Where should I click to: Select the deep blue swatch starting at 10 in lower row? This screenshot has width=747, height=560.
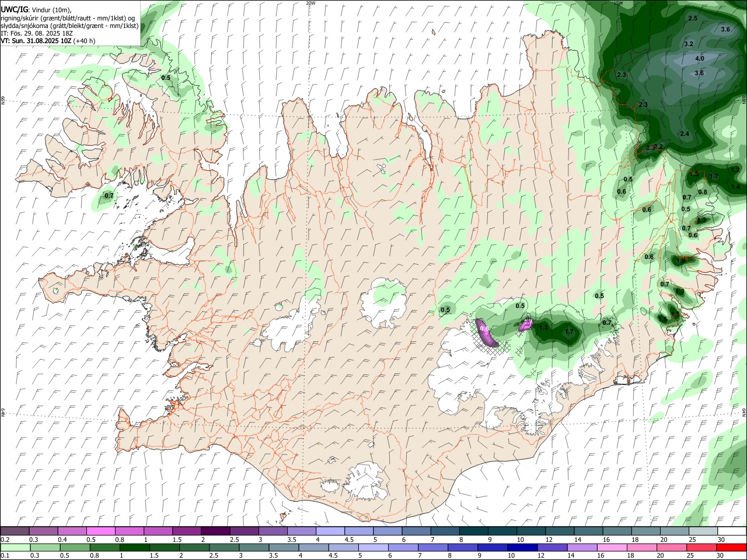click(x=522, y=547)
